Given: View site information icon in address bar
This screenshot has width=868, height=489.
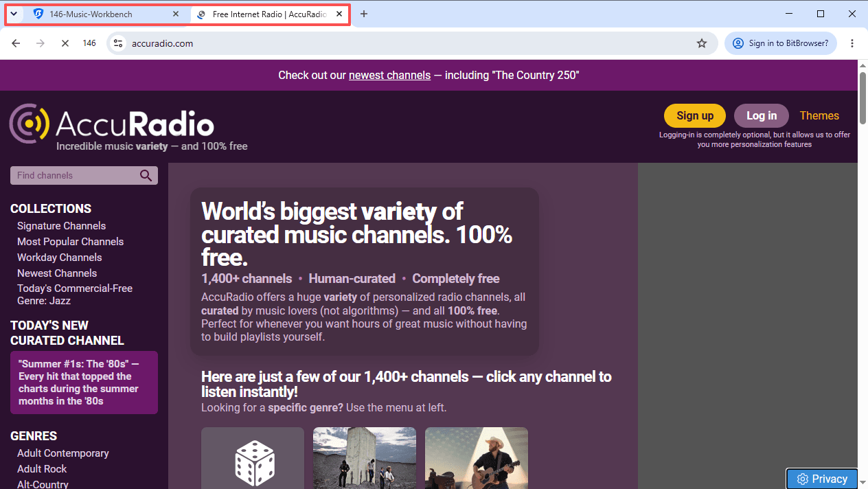Looking at the screenshot, I should click(118, 43).
